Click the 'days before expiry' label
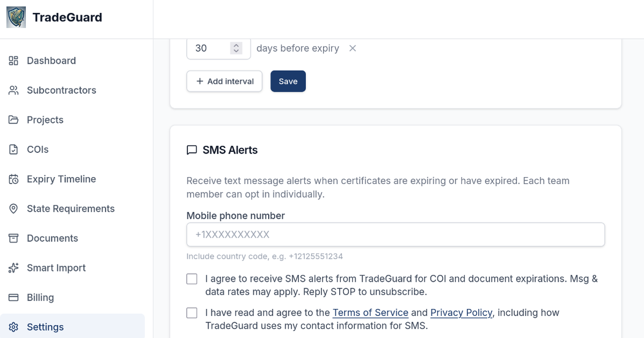Viewport: 644px width, 338px height. (x=298, y=48)
